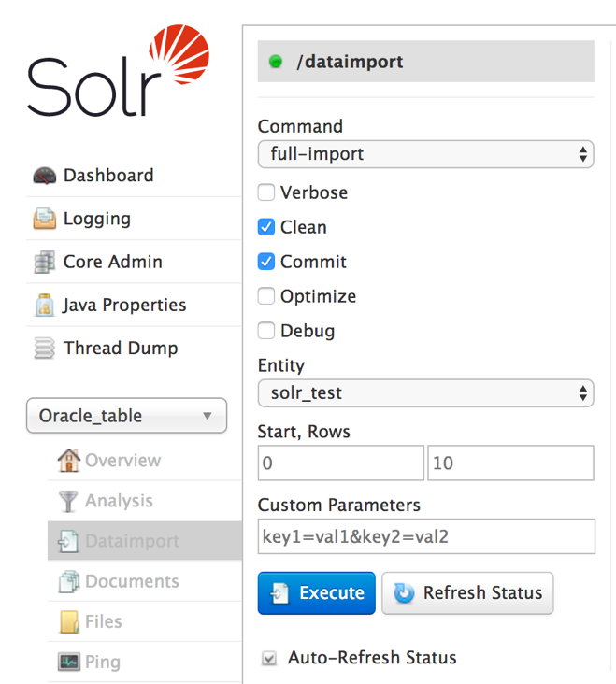616x684 pixels.
Task: Click the Thread Dump stack icon
Action: click(x=44, y=349)
